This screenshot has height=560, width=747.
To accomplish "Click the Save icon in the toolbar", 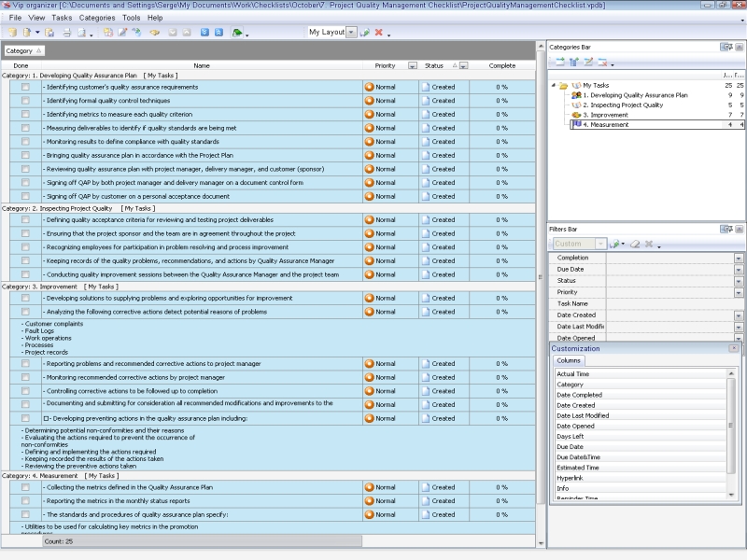I will point(48,33).
